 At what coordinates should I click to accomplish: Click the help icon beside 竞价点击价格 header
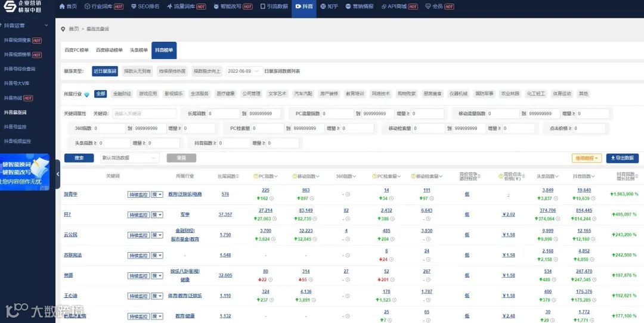(501, 176)
